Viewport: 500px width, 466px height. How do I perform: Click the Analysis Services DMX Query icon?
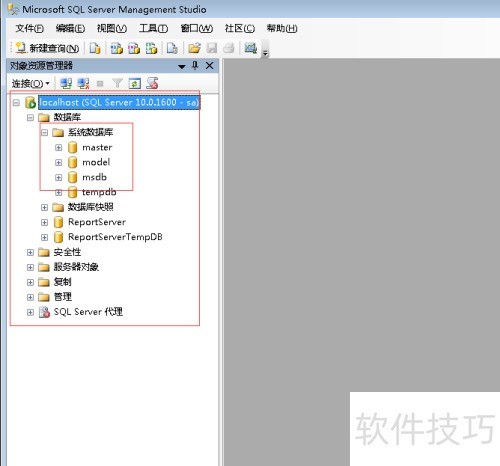click(134, 48)
